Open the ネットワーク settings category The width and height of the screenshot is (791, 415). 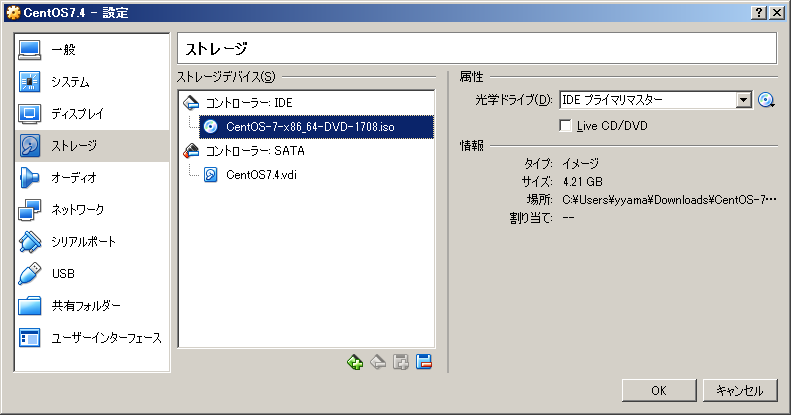92,209
